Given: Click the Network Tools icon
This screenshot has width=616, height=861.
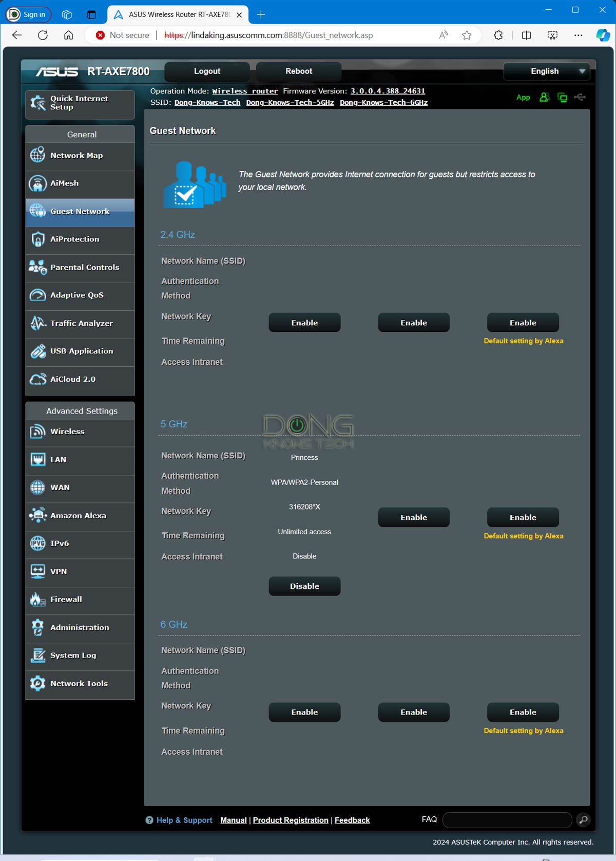Looking at the screenshot, I should coord(37,683).
